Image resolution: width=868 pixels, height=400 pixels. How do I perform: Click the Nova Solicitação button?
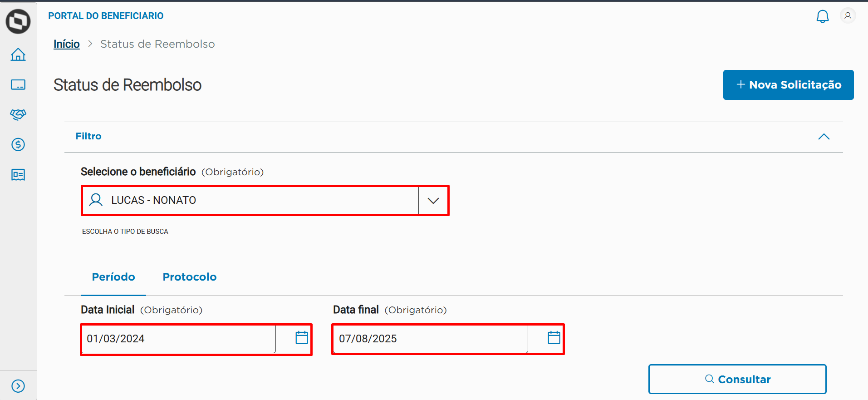[x=788, y=85]
